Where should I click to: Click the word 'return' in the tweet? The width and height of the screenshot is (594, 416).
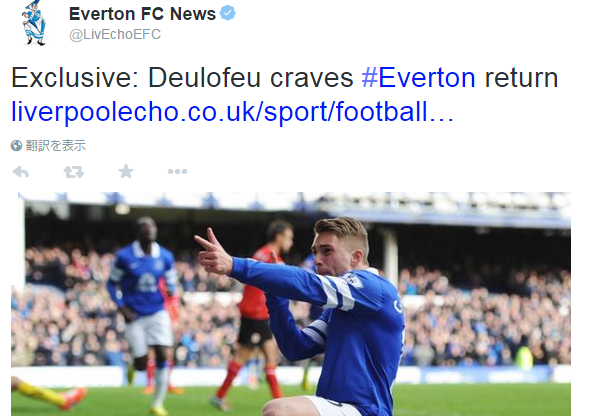tap(521, 78)
